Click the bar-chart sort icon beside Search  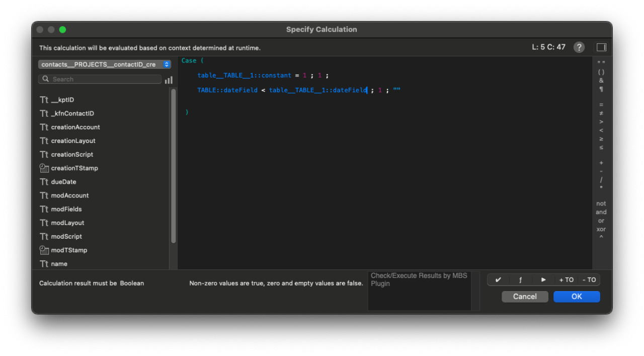(169, 80)
